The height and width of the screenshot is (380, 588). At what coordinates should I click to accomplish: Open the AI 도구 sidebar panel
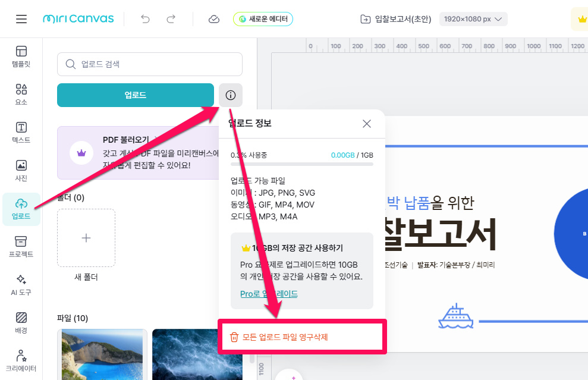(x=21, y=285)
